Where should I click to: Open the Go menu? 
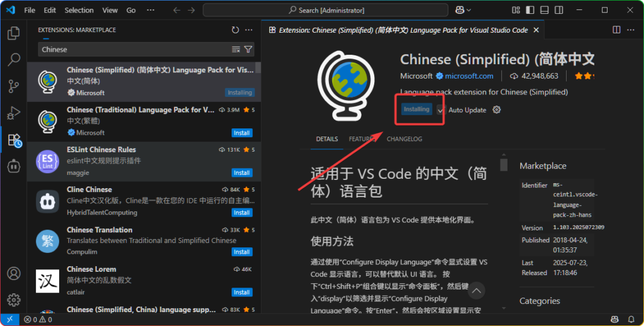tap(131, 10)
